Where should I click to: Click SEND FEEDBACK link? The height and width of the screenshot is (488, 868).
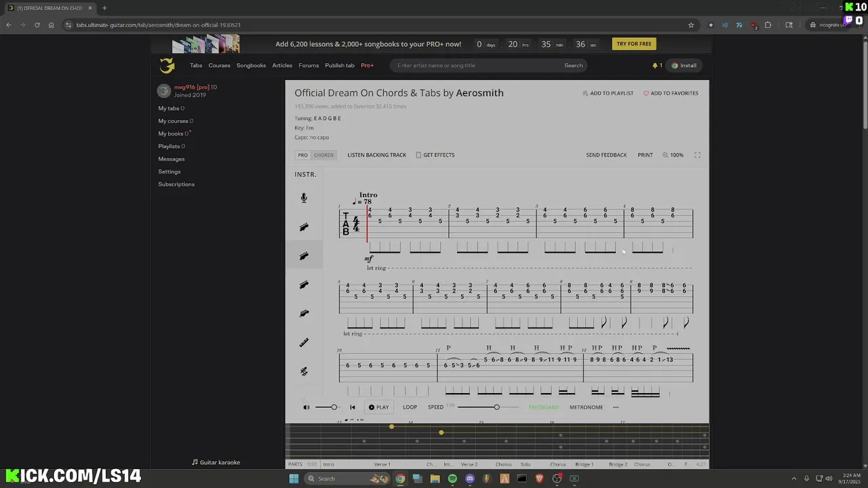[x=606, y=155]
